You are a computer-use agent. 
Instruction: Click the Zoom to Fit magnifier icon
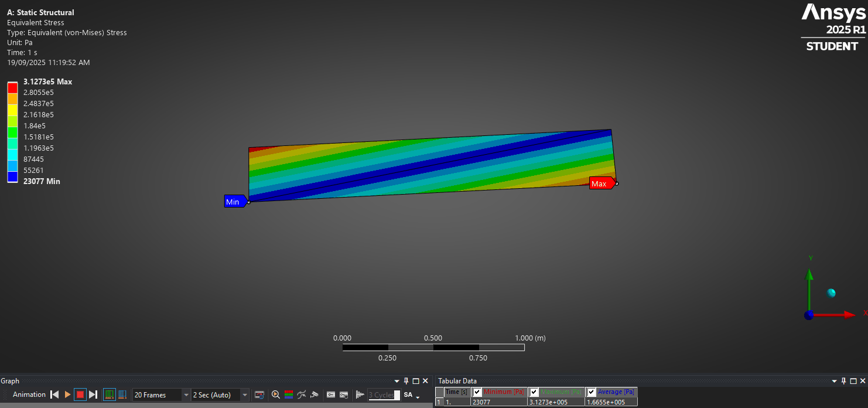point(275,395)
